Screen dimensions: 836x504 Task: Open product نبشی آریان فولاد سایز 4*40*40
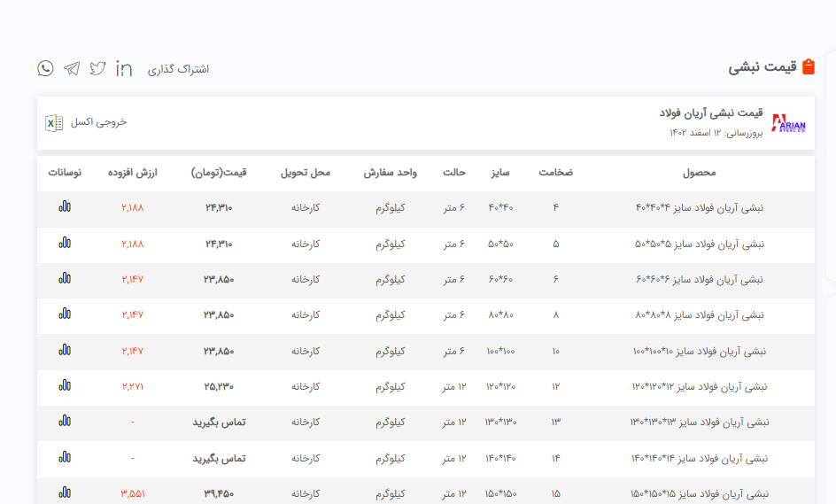700,208
